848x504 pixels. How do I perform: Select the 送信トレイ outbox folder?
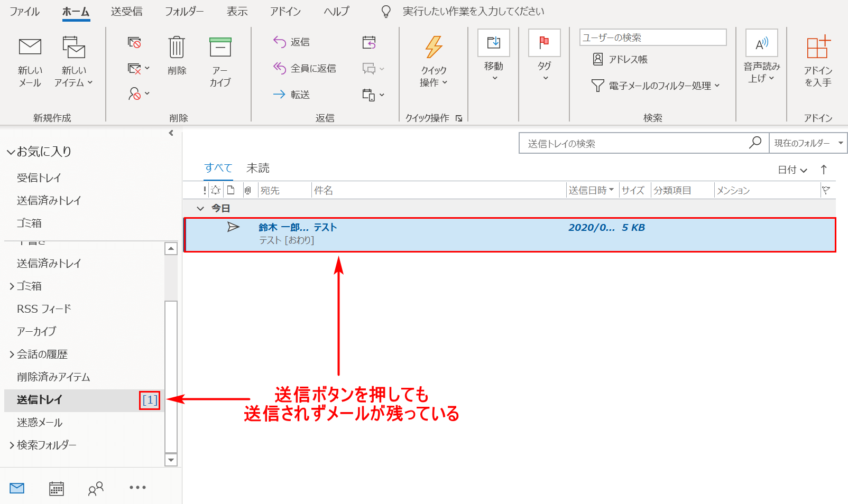[x=84, y=400]
